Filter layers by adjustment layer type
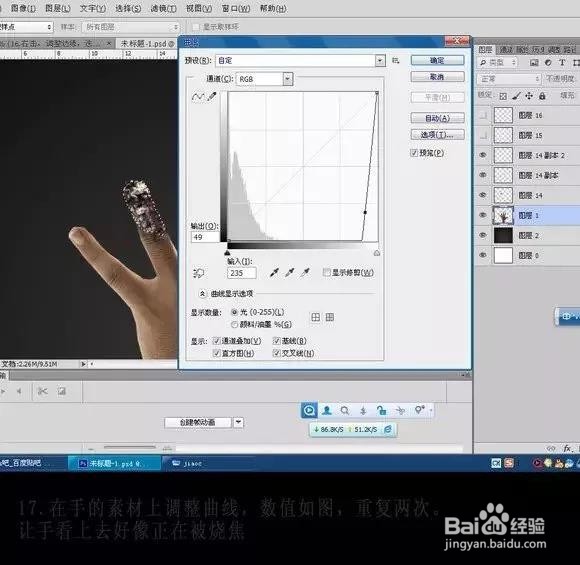 coord(548,63)
